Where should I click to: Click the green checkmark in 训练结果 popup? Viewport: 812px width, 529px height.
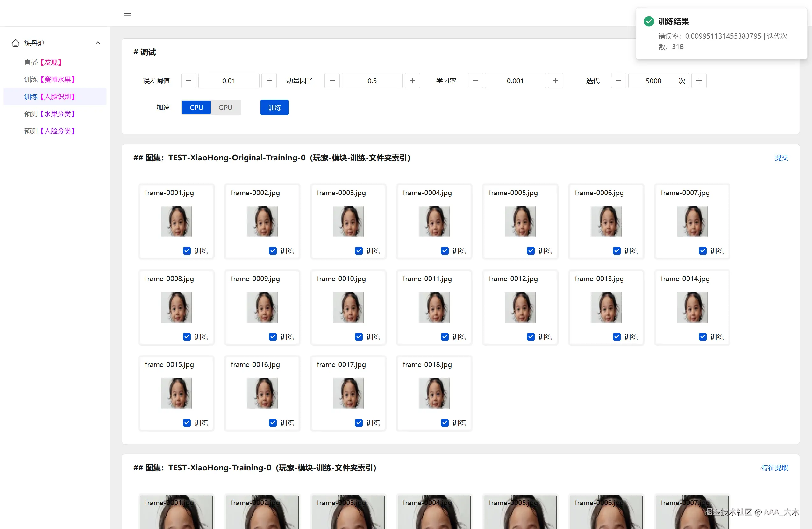click(x=649, y=21)
